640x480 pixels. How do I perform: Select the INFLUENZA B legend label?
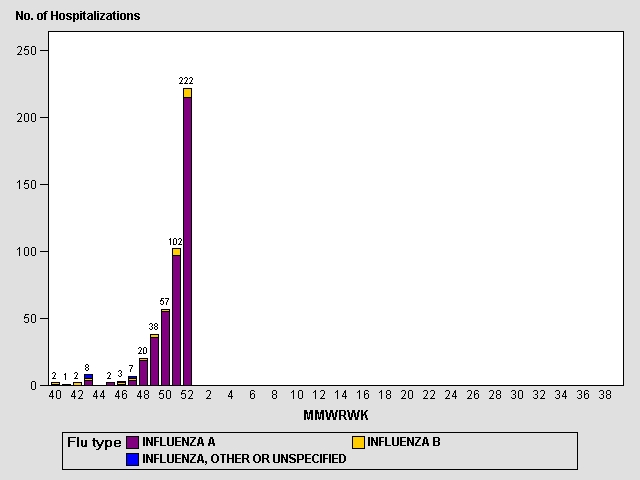404,442
